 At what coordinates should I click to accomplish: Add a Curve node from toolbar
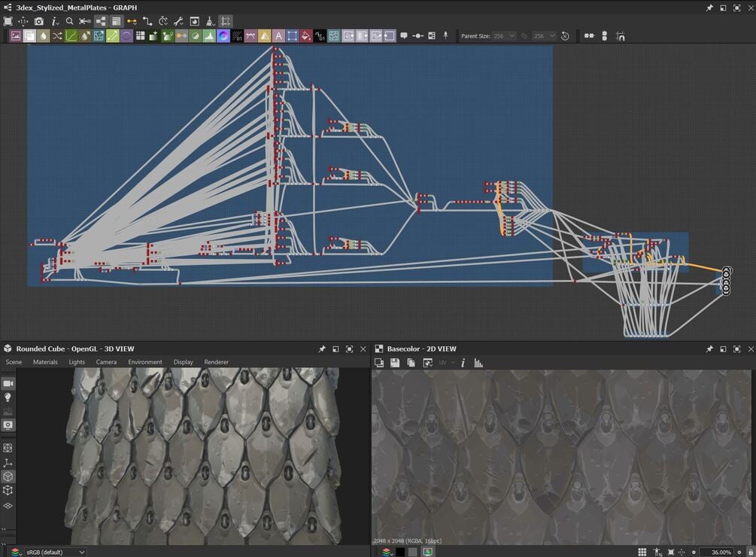point(71,36)
